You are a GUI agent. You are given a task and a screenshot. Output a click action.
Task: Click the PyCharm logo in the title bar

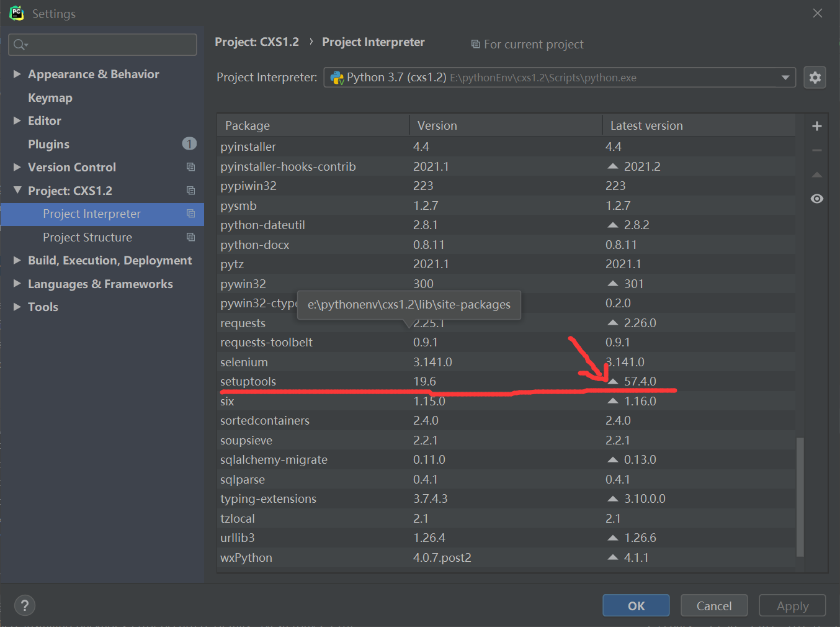[16, 12]
